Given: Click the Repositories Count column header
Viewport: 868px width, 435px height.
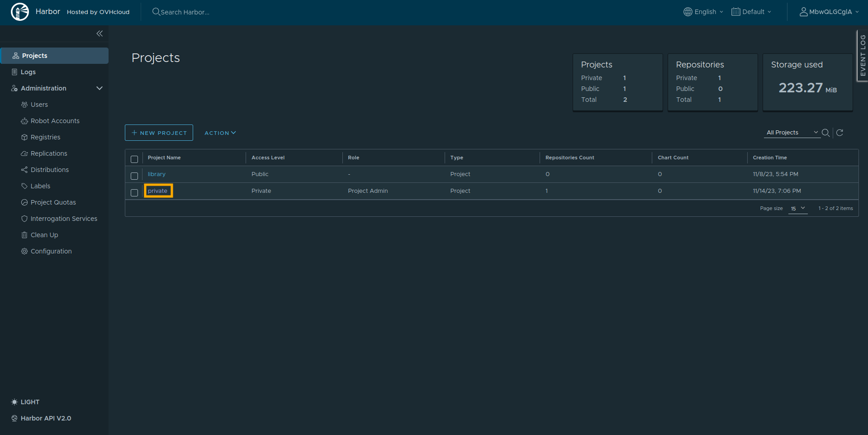Looking at the screenshot, I should pos(570,158).
